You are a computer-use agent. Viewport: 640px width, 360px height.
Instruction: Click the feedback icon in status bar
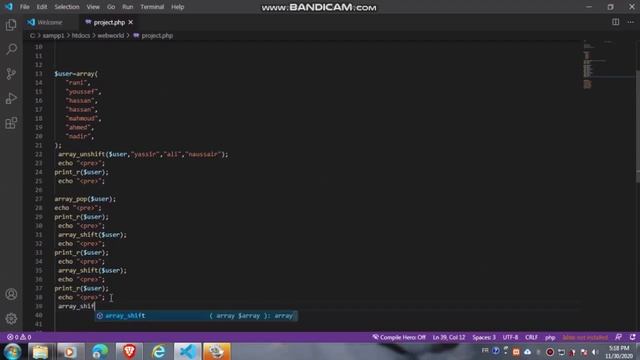pyautogui.click(x=618, y=337)
